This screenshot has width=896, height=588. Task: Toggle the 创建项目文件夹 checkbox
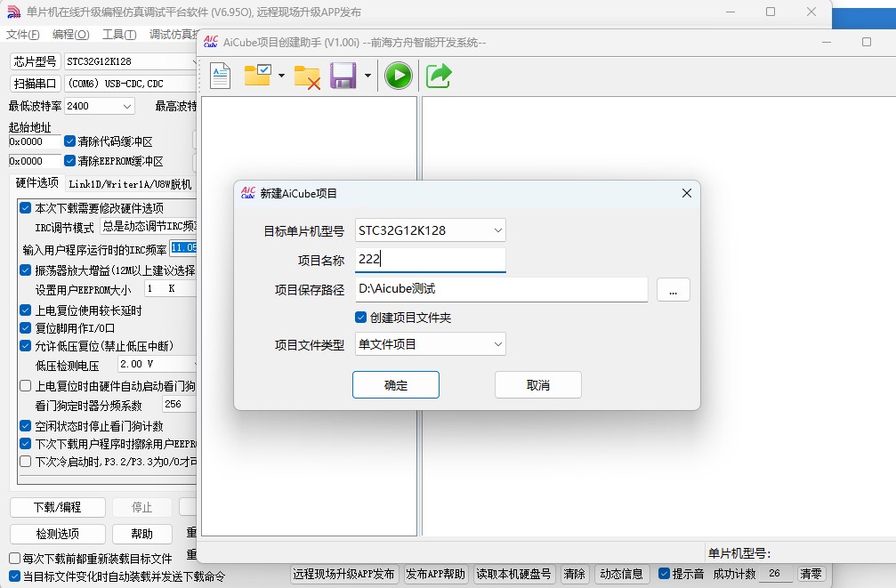pos(360,318)
